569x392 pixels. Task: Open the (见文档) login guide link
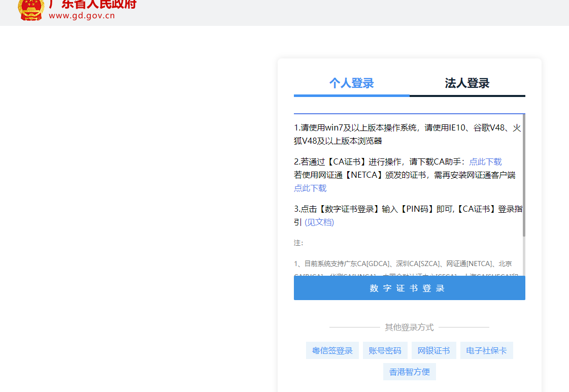click(319, 222)
